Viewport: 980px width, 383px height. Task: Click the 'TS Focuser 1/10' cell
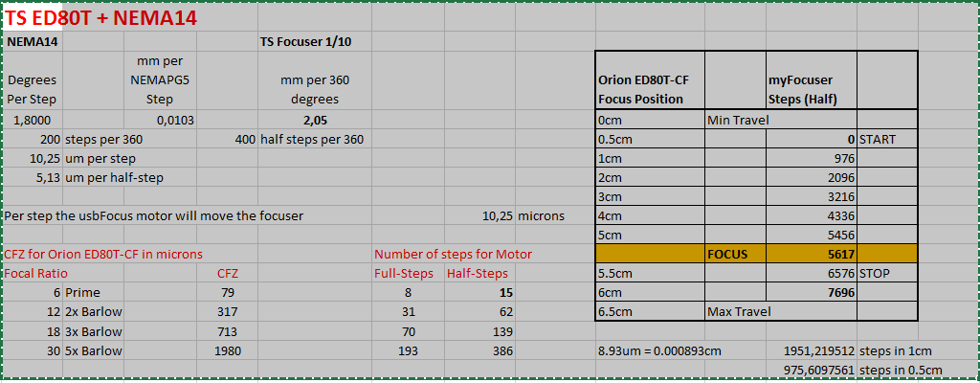[x=307, y=42]
